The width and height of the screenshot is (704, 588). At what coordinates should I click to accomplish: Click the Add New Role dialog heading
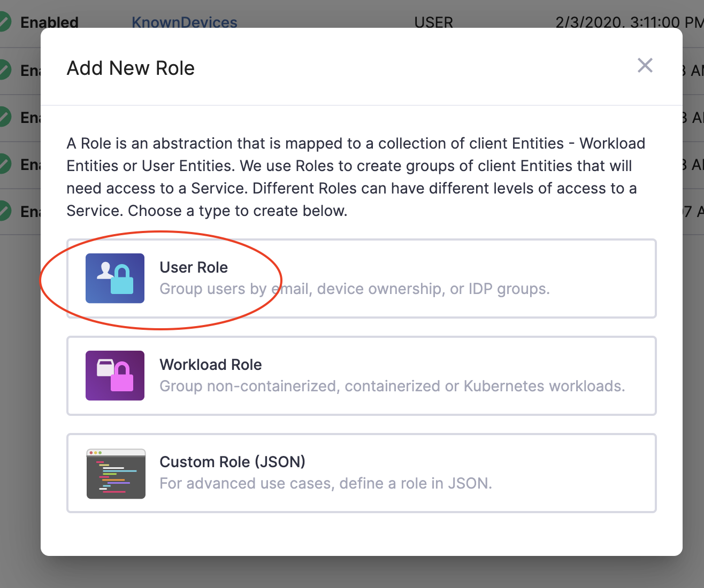[x=131, y=68]
